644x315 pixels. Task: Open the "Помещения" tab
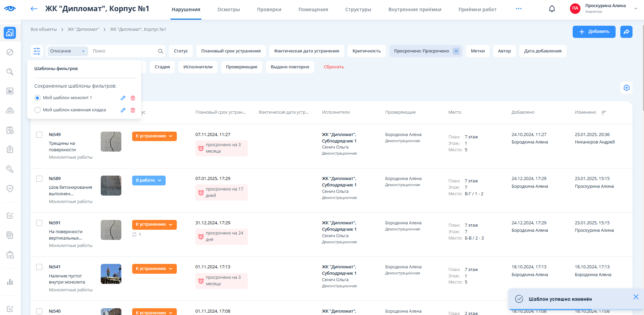click(313, 9)
